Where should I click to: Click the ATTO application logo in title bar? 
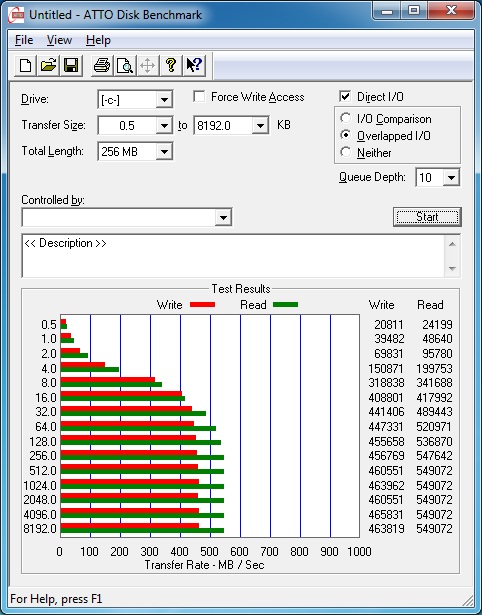pos(16,15)
